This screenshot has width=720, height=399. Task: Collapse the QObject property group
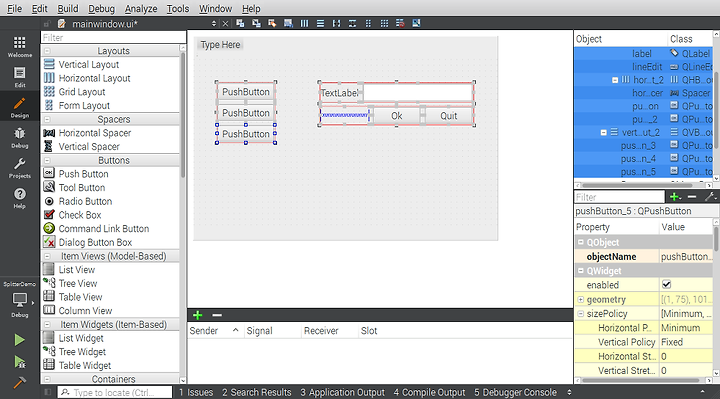tap(580, 242)
